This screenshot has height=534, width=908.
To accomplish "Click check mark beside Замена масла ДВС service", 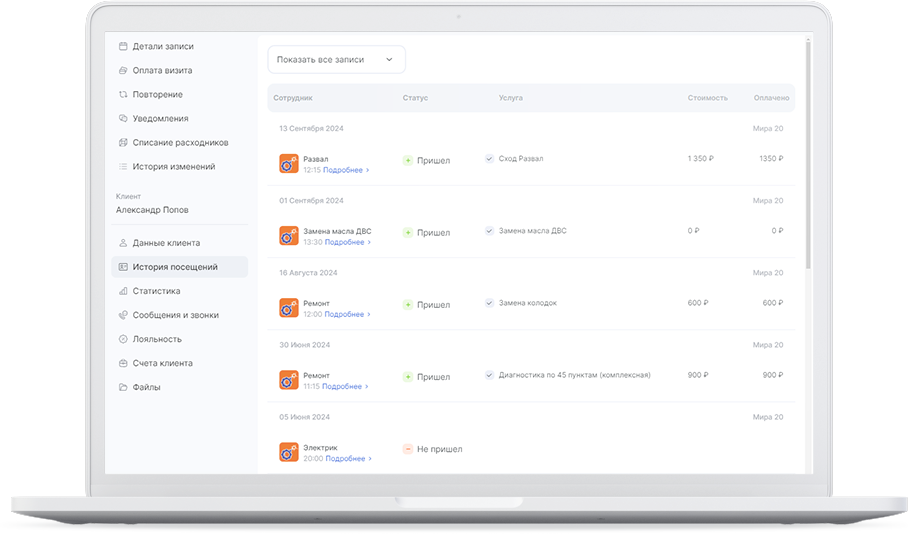I will [x=489, y=231].
